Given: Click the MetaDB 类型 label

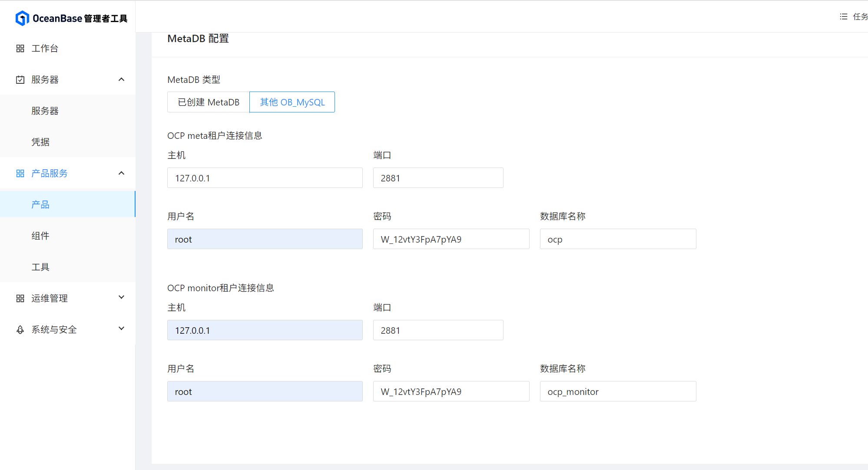Looking at the screenshot, I should [x=194, y=79].
